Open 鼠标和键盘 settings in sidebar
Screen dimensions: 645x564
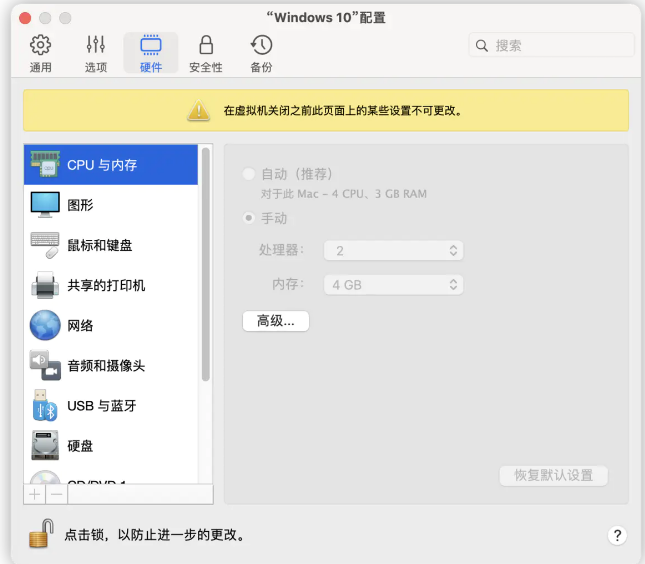99,245
